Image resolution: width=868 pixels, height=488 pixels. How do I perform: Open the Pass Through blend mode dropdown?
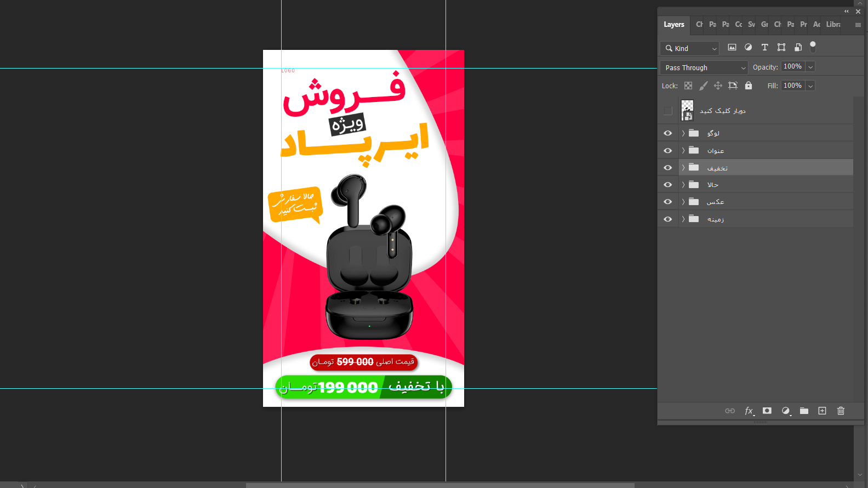pyautogui.click(x=704, y=67)
